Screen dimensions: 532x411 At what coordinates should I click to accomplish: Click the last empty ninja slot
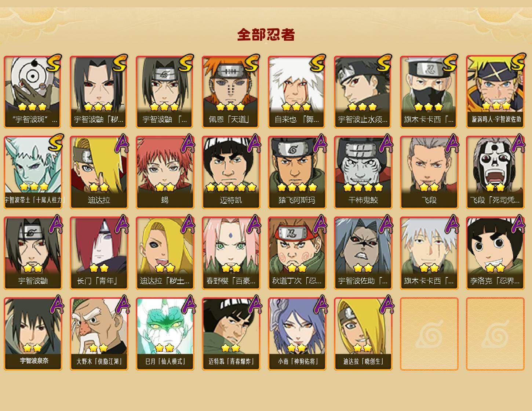coord(495,334)
